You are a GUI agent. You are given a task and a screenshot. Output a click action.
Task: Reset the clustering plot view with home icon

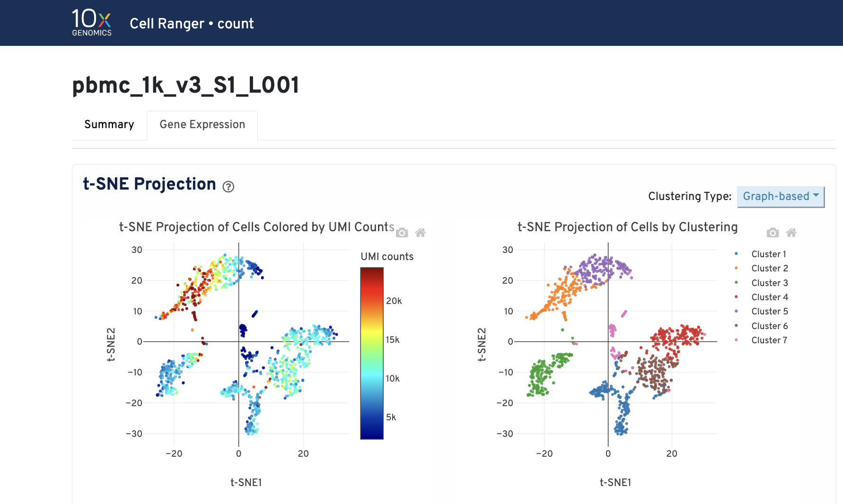click(791, 233)
